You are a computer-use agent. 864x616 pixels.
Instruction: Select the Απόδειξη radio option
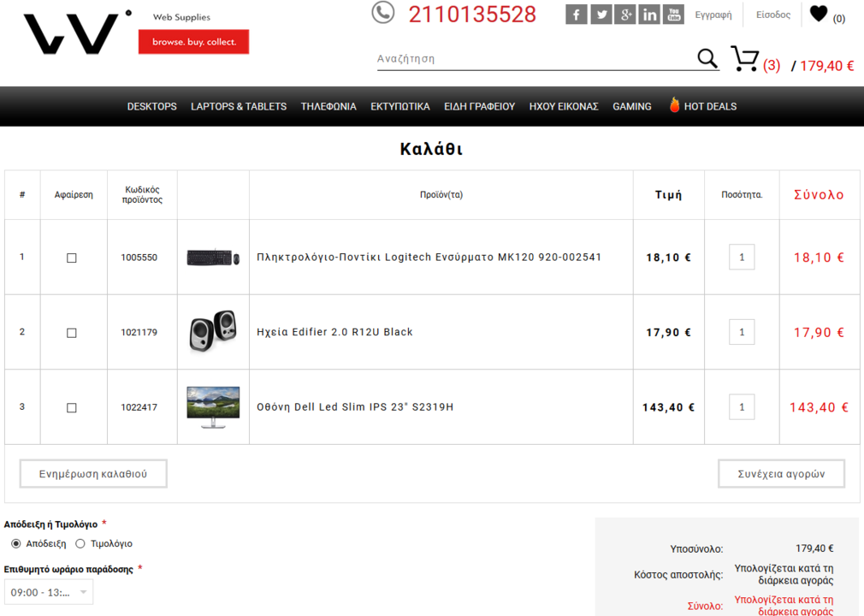pyautogui.click(x=16, y=544)
